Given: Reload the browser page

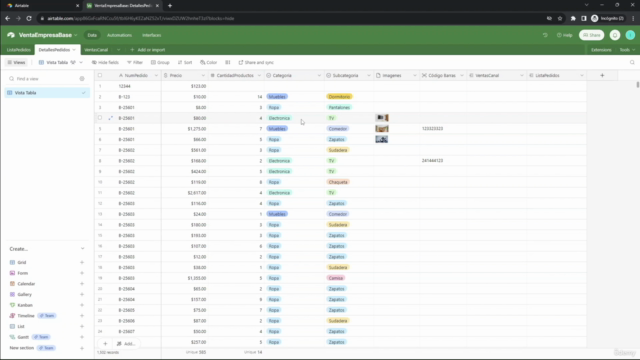Looking at the screenshot, I should [29, 18].
